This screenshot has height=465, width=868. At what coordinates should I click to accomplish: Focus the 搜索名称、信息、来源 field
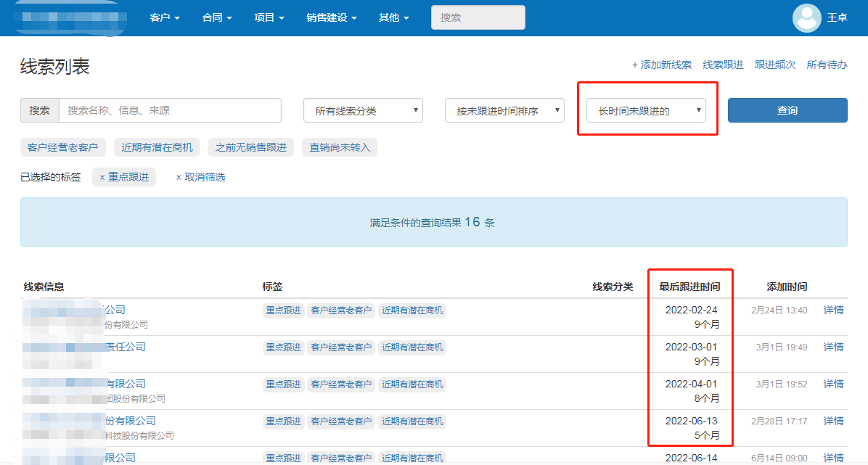click(170, 110)
